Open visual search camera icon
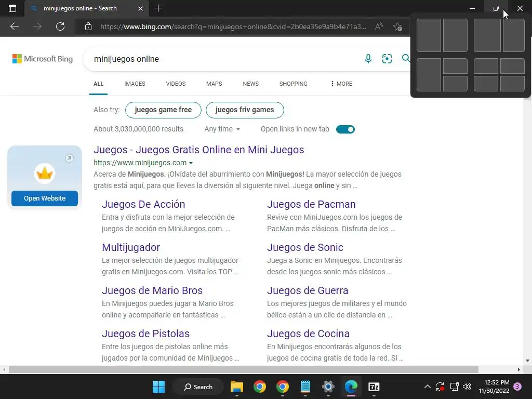 point(387,59)
